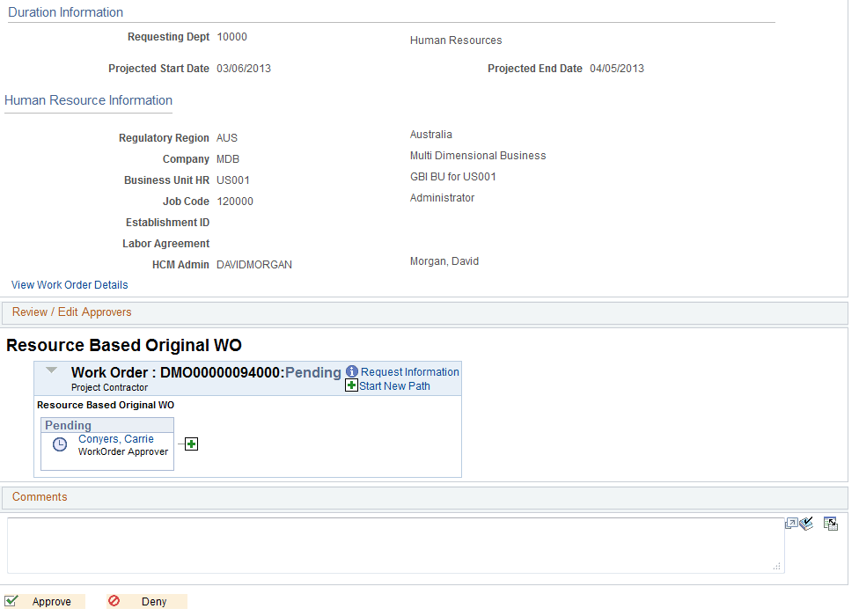Viewport: 859px width, 616px height.
Task: Insert another approver using the plus icon
Action: 189,444
